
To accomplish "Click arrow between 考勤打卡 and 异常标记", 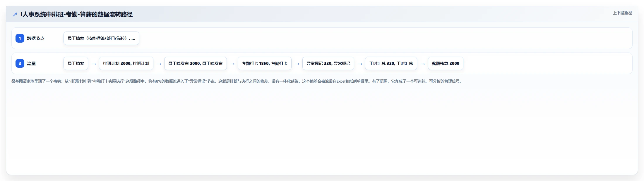I will (x=297, y=64).
